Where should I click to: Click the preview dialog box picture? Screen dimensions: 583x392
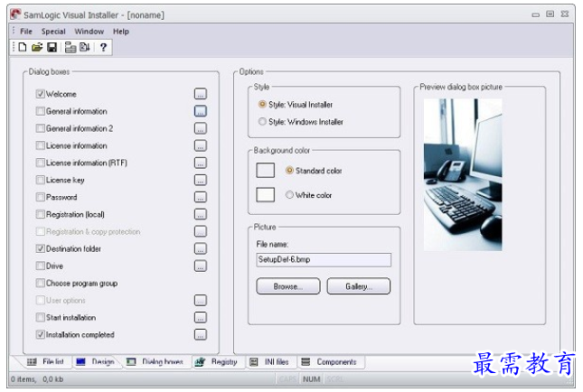pos(463,174)
